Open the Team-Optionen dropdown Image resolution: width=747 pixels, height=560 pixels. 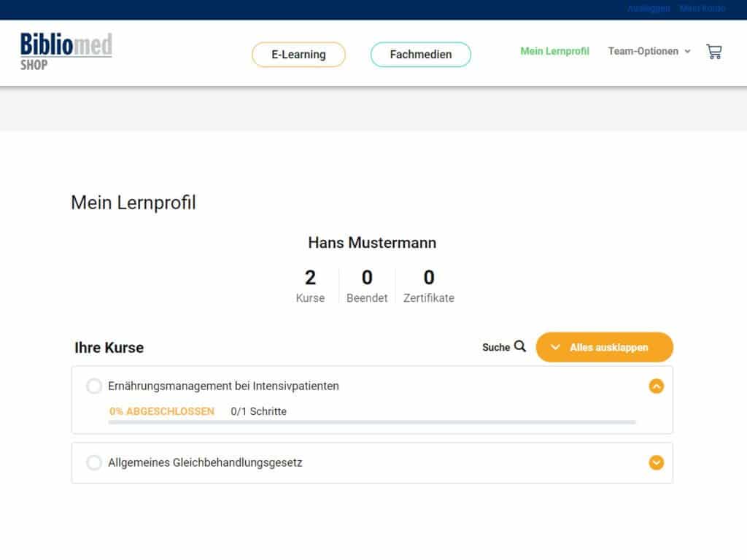(649, 52)
